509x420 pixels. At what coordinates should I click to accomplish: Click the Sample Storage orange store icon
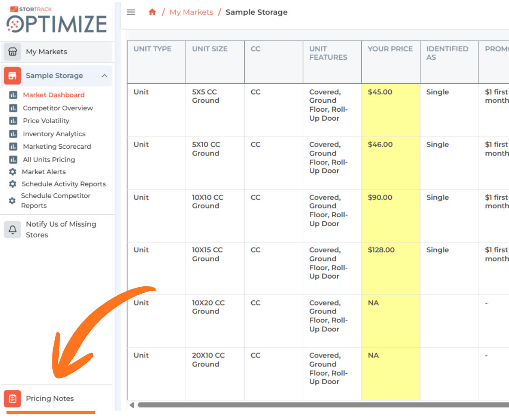(13, 76)
